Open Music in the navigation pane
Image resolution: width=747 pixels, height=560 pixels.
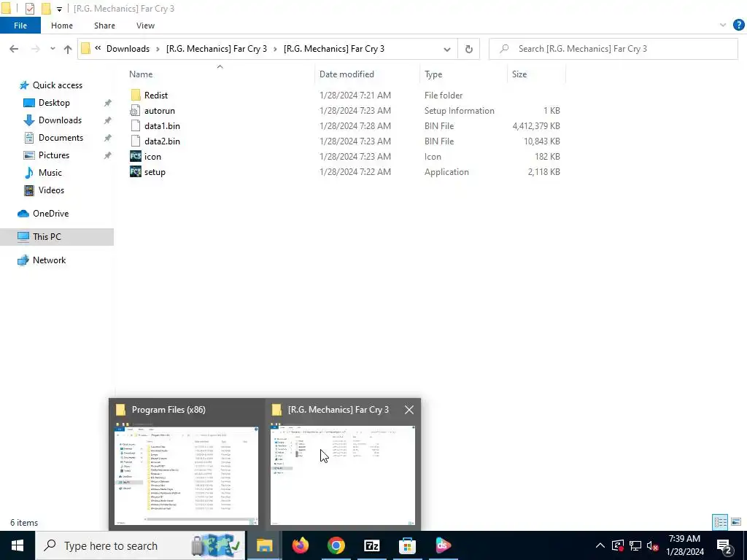pyautogui.click(x=50, y=173)
